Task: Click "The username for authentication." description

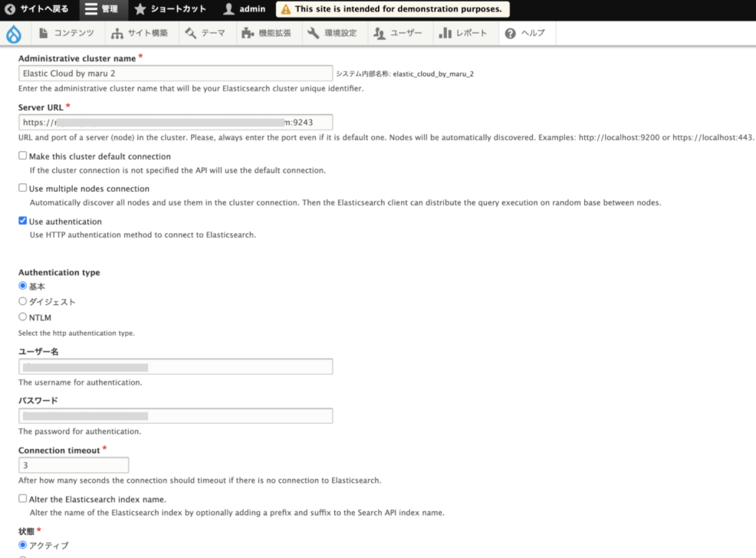Action: pos(80,382)
